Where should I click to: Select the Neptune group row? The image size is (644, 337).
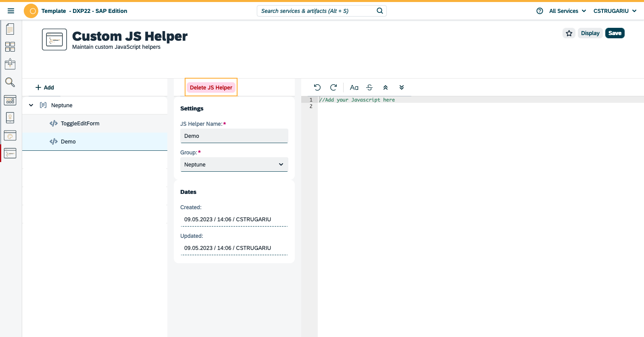[95, 105]
